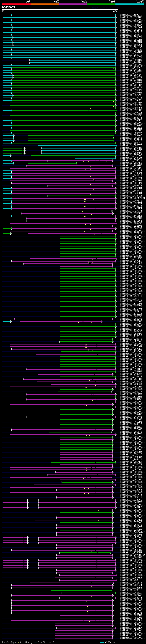This screenshot has width=146, height=644.
Task: Select hit UniRef100_C1EIW8
Action: (x=131, y=225)
